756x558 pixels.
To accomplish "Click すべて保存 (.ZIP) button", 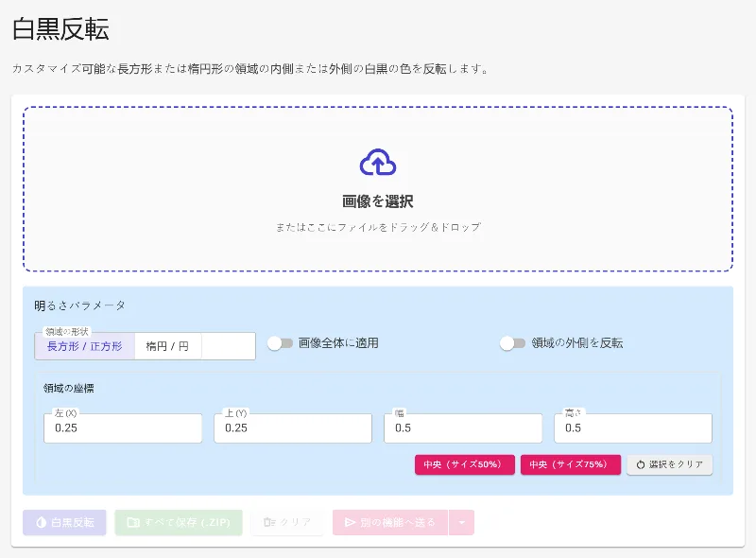I will (179, 522).
